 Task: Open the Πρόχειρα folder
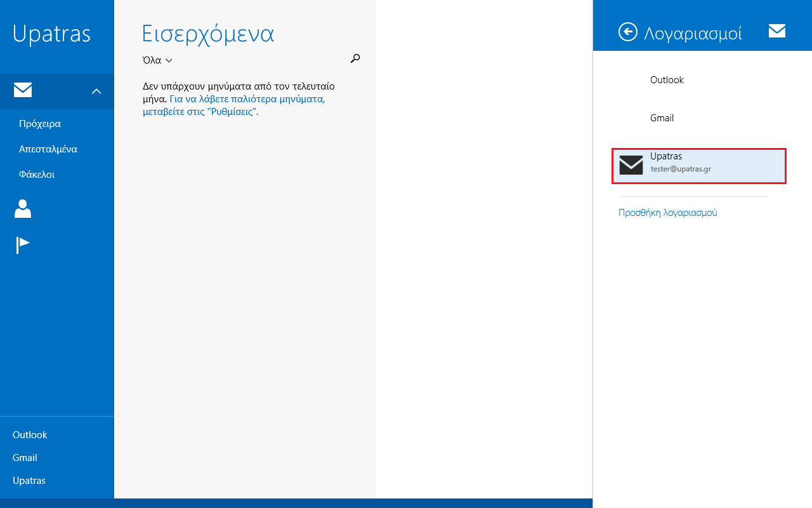[x=40, y=124]
